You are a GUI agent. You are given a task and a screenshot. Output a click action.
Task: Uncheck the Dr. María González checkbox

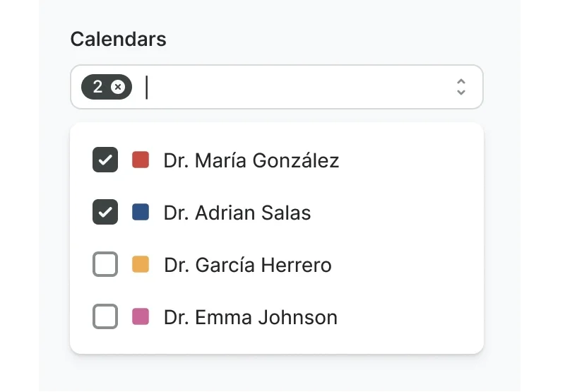(105, 160)
